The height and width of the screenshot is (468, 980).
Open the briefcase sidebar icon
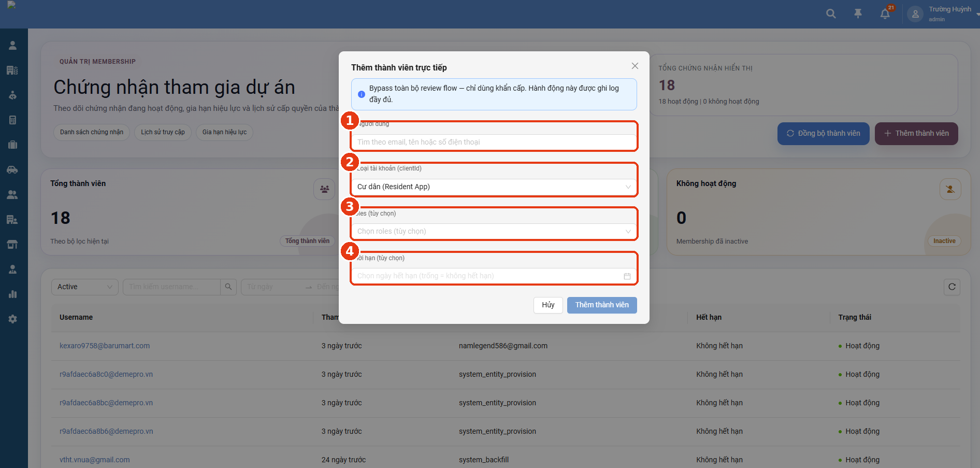click(13, 145)
